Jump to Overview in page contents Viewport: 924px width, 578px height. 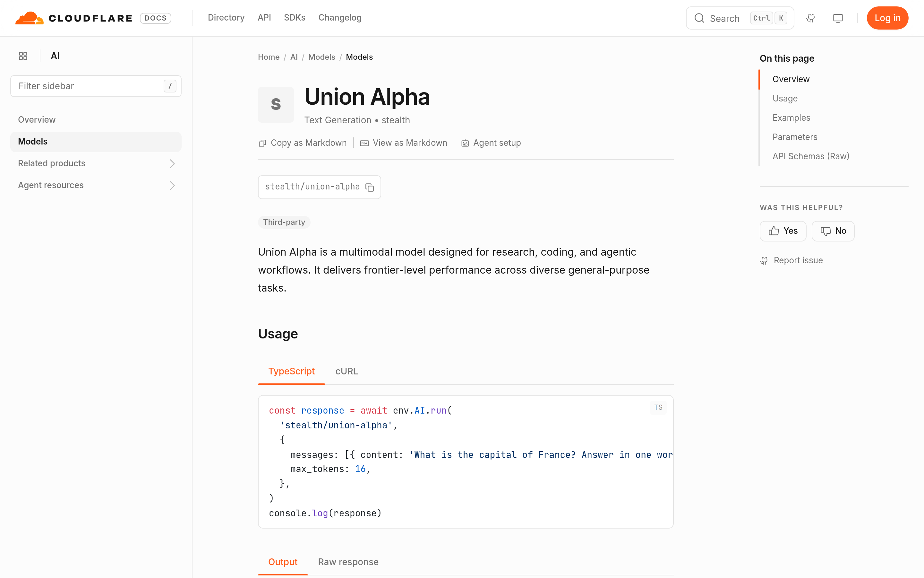791,79
